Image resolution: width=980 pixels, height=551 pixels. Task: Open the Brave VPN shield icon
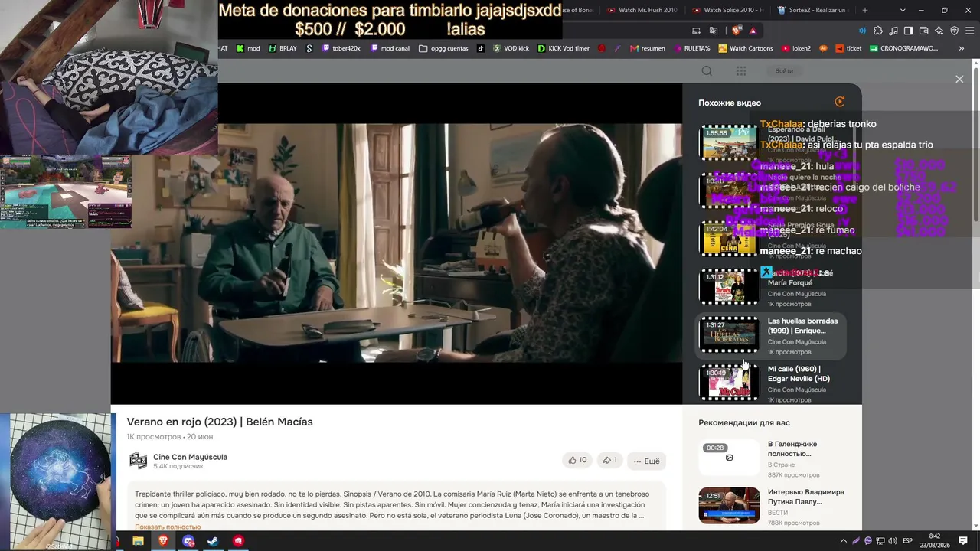[955, 31]
